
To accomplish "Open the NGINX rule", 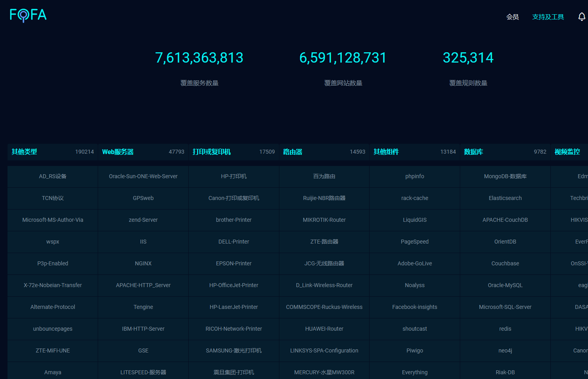I will (x=143, y=263).
